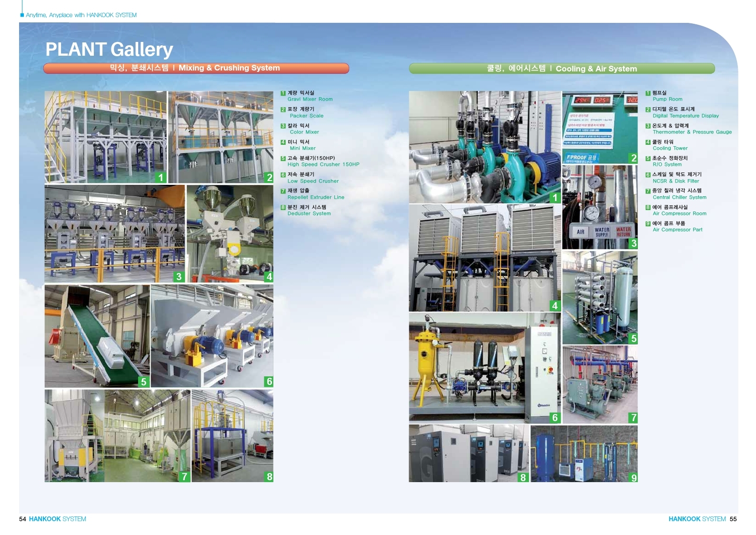The image size is (756, 535).
Task: Open the R/O System photo numbered 5
Action: coord(600,297)
